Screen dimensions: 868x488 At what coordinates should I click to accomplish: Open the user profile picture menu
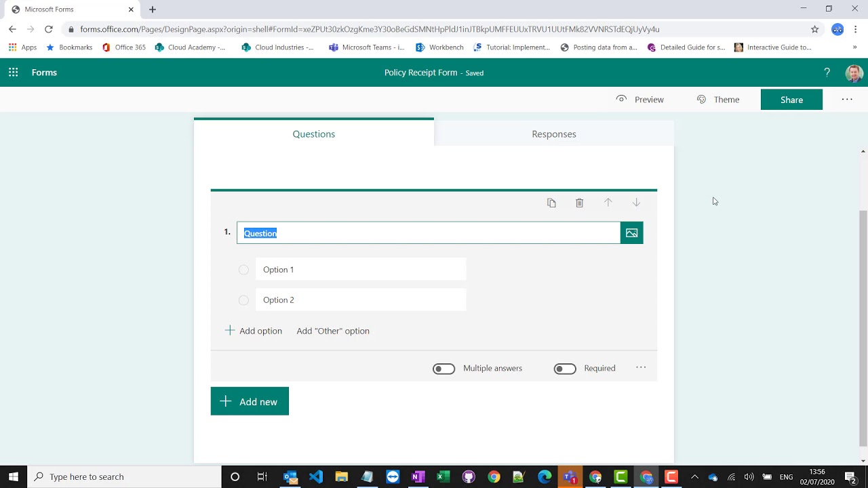pos(854,73)
